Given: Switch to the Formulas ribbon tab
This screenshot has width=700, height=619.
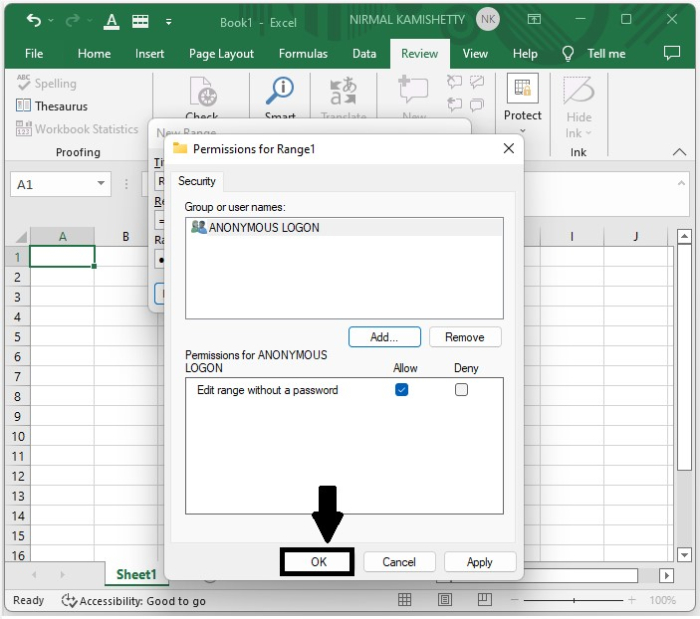Looking at the screenshot, I should (303, 54).
